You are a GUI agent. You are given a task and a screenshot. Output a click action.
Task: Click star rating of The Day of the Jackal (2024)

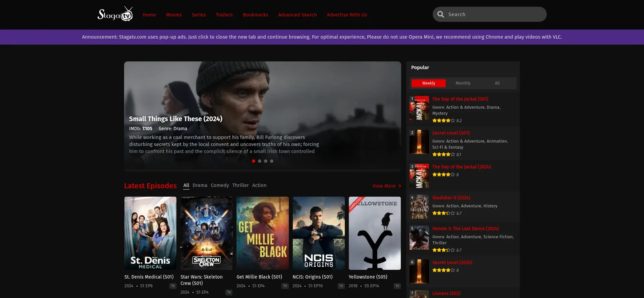point(443,175)
